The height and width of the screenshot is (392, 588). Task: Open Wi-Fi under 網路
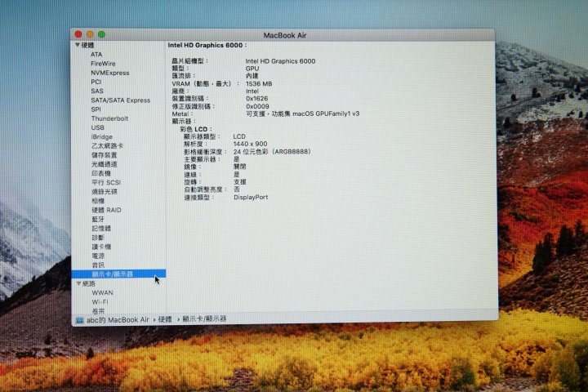[100, 301]
